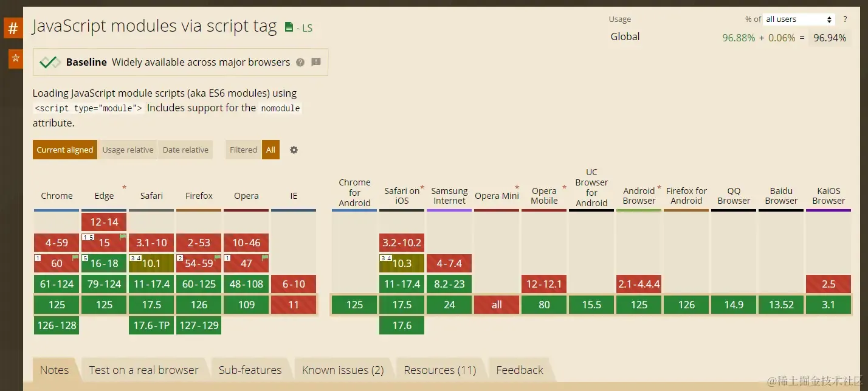868x391 pixels.
Task: Select Current aligned view
Action: [x=65, y=150]
